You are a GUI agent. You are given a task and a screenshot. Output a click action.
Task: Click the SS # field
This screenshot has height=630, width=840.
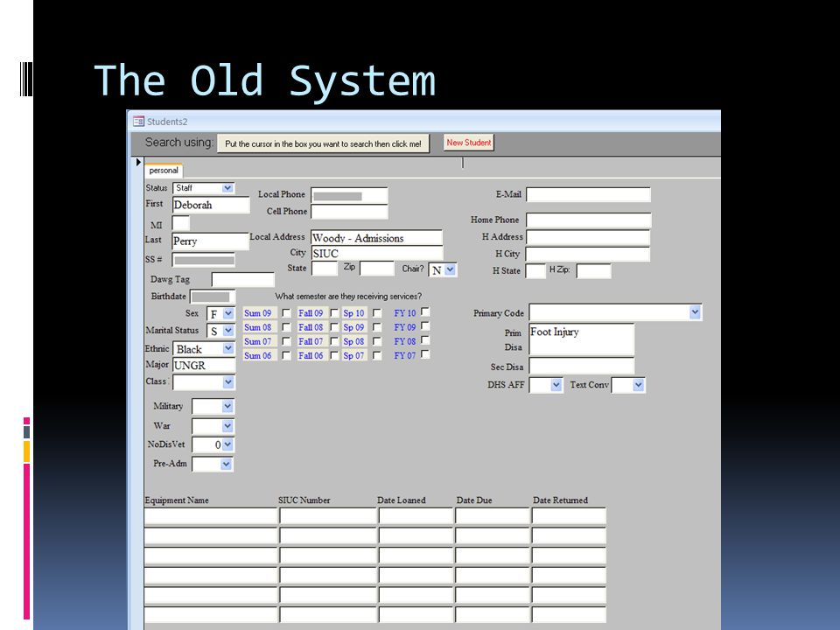point(204,260)
